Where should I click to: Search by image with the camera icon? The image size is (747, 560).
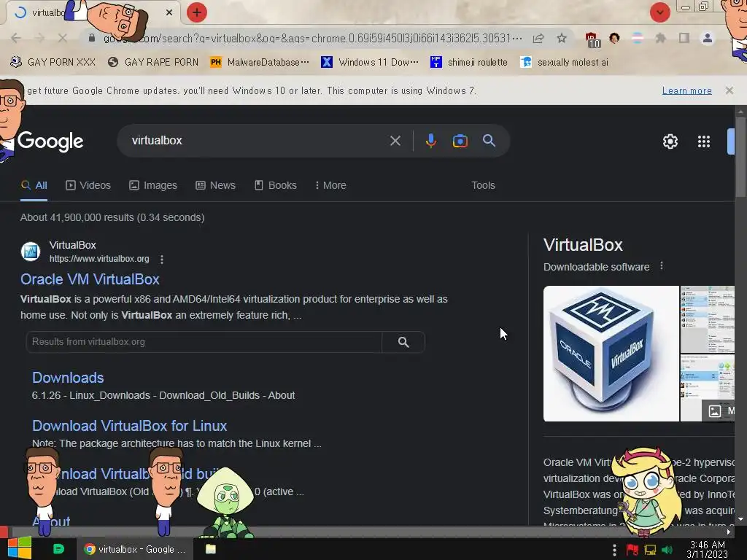coord(460,141)
